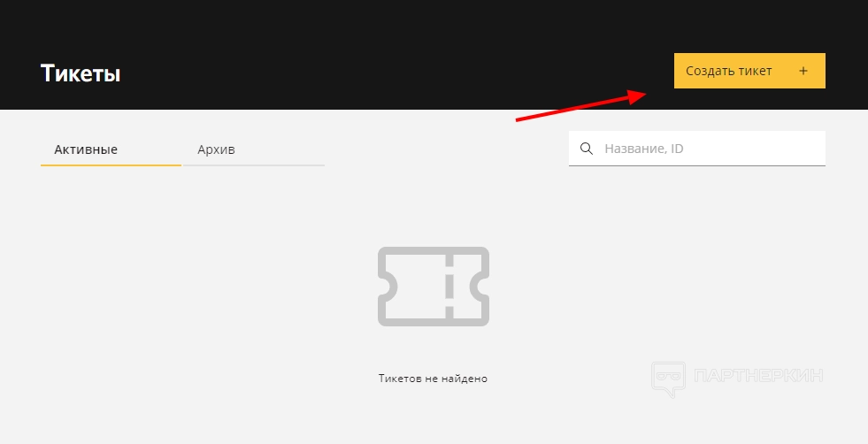868x444 pixels.
Task: Click the Тикетов не найдено text
Action: point(433,379)
